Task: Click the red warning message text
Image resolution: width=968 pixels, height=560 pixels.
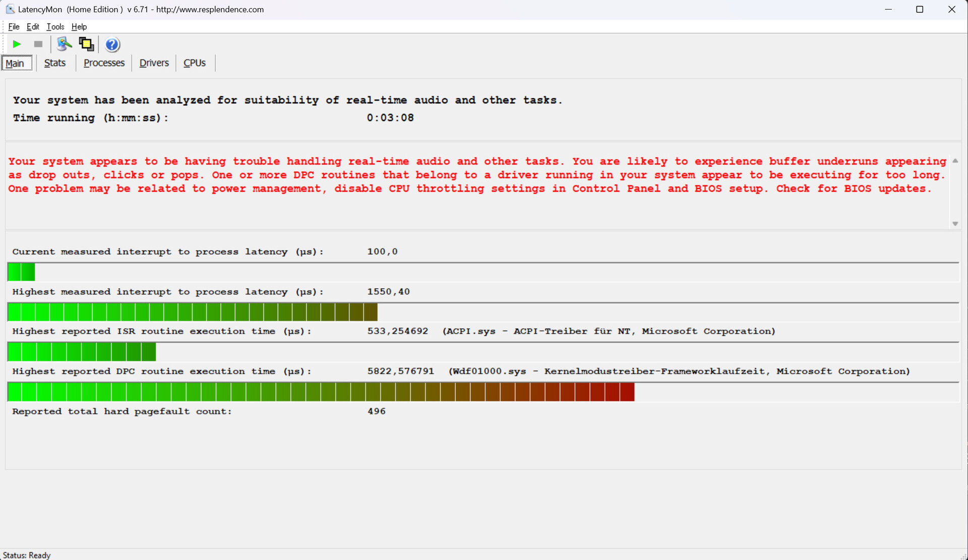Action: coord(476,175)
